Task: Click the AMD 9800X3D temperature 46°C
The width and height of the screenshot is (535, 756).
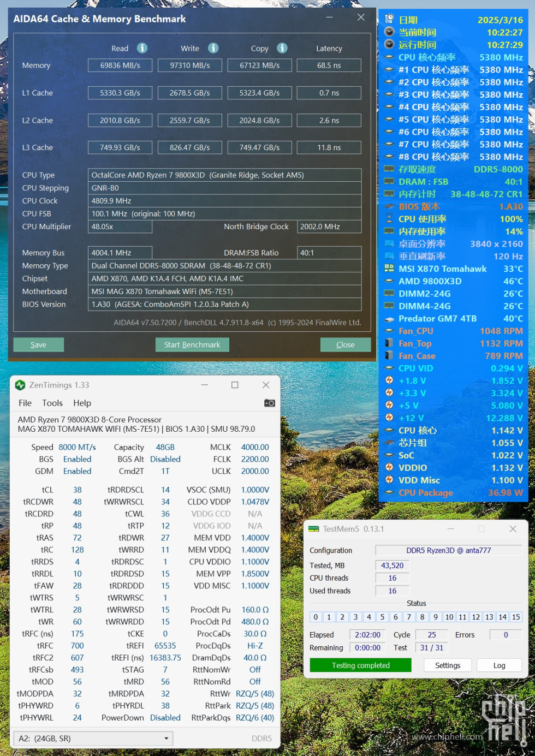Action: pos(513,281)
